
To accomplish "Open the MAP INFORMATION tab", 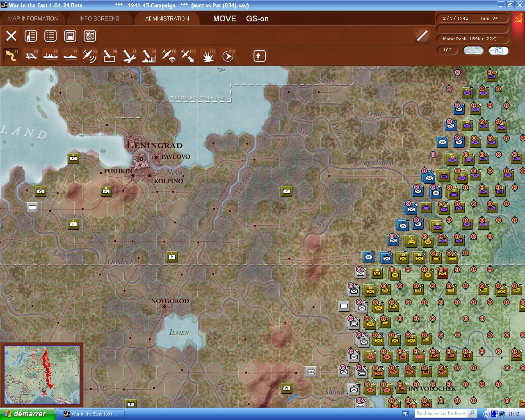I will click(33, 18).
